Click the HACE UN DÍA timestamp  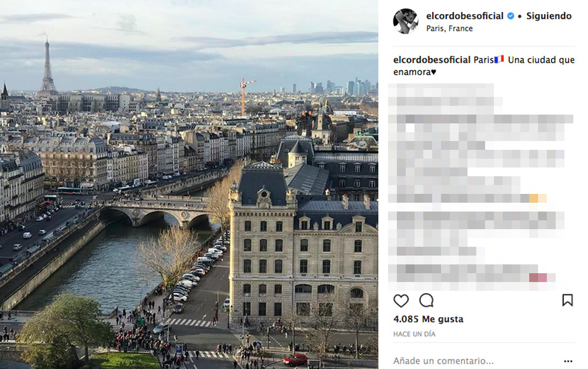coord(415,334)
